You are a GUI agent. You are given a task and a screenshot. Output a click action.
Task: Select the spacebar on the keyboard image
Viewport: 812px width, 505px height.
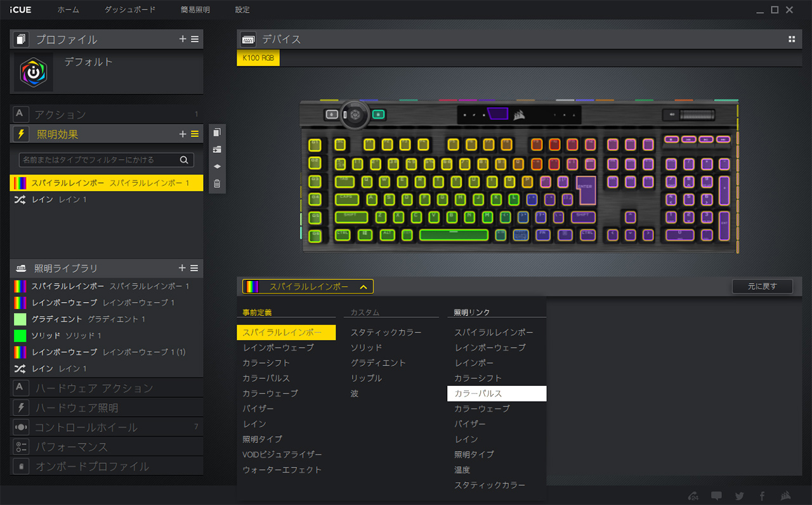454,235
